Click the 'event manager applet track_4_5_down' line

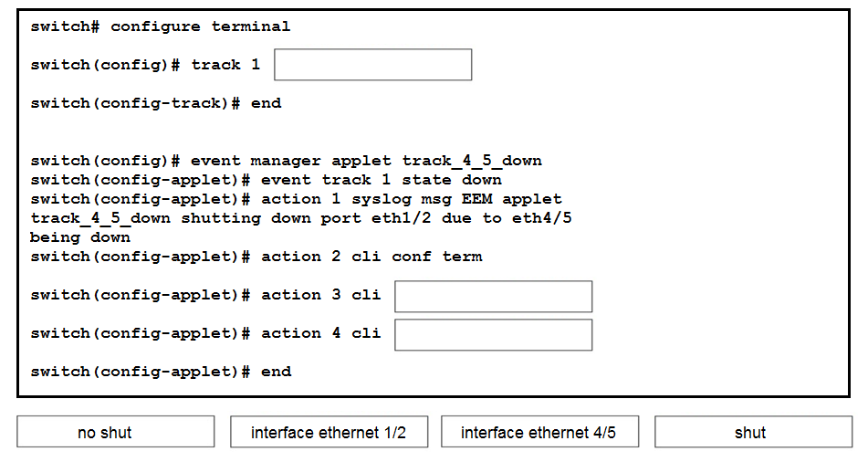287,162
